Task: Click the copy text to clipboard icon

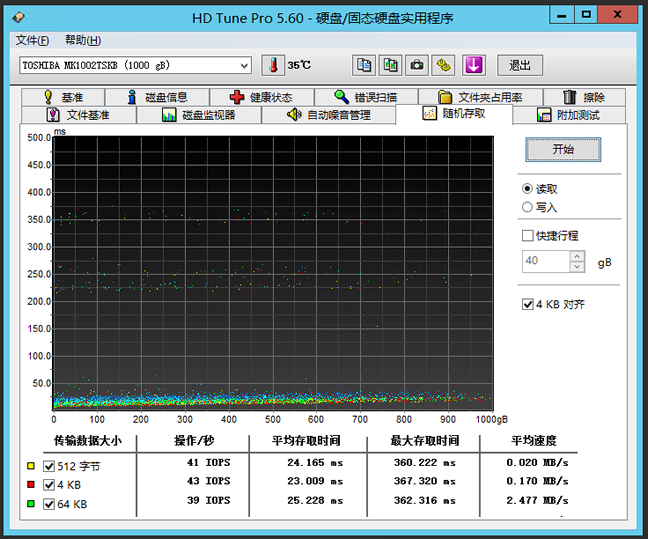Action: tap(364, 65)
